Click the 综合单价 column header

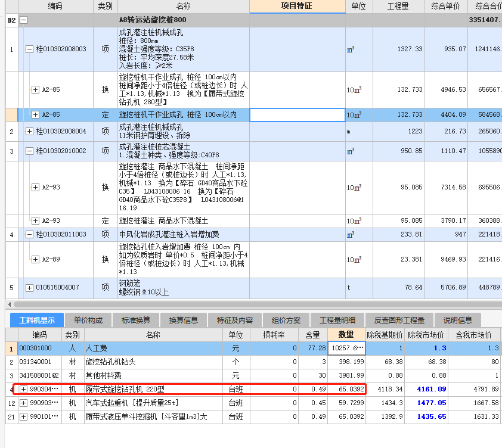click(445, 6)
